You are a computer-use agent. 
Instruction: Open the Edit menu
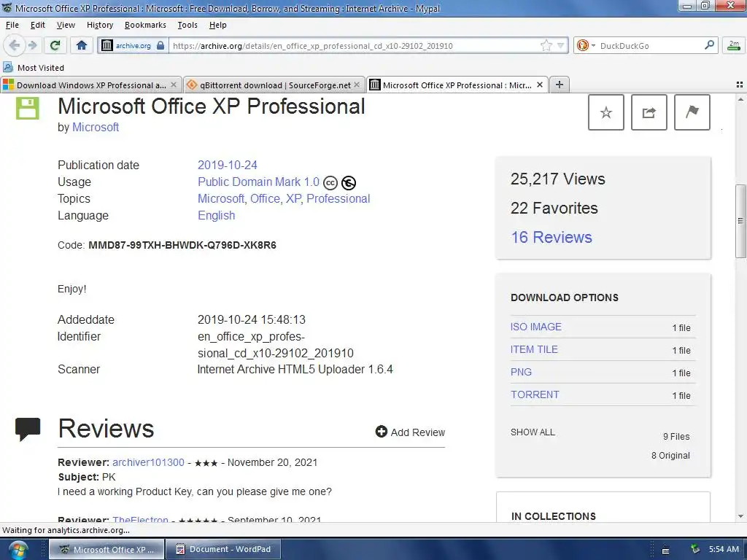click(38, 25)
